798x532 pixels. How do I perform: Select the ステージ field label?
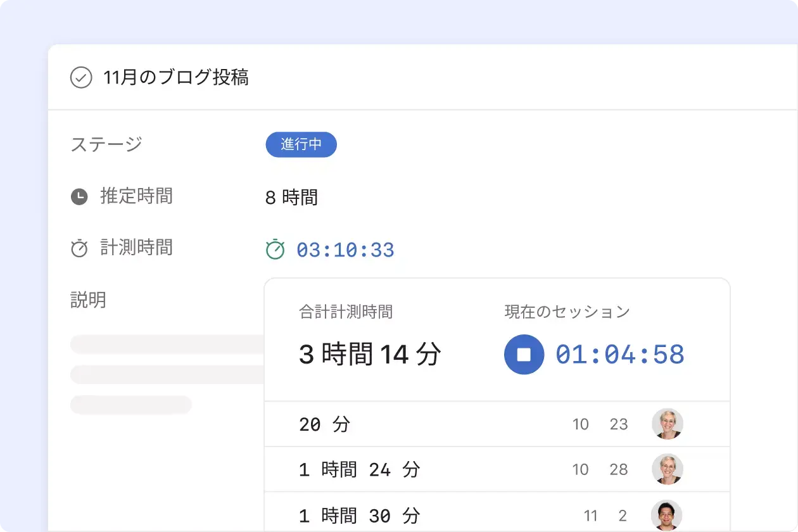click(x=106, y=144)
